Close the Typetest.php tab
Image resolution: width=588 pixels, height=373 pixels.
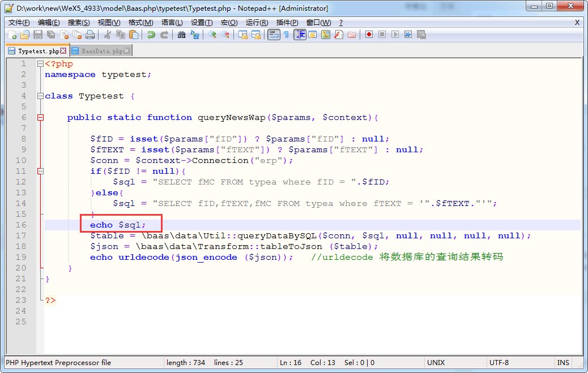pyautogui.click(x=63, y=50)
